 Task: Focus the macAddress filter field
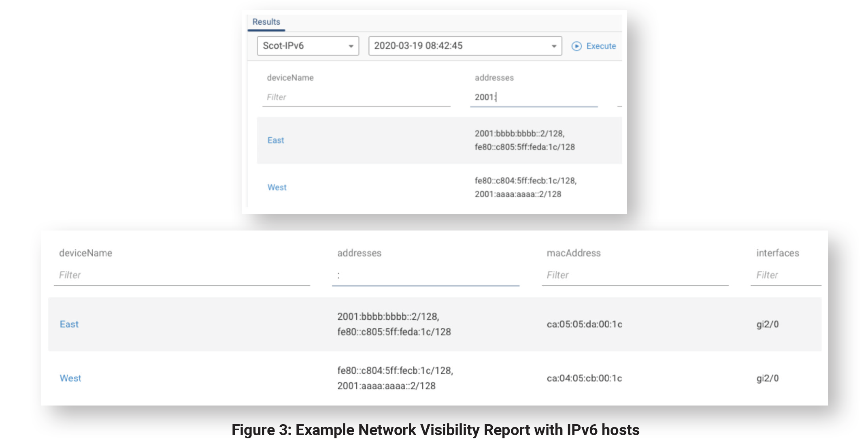click(x=634, y=275)
